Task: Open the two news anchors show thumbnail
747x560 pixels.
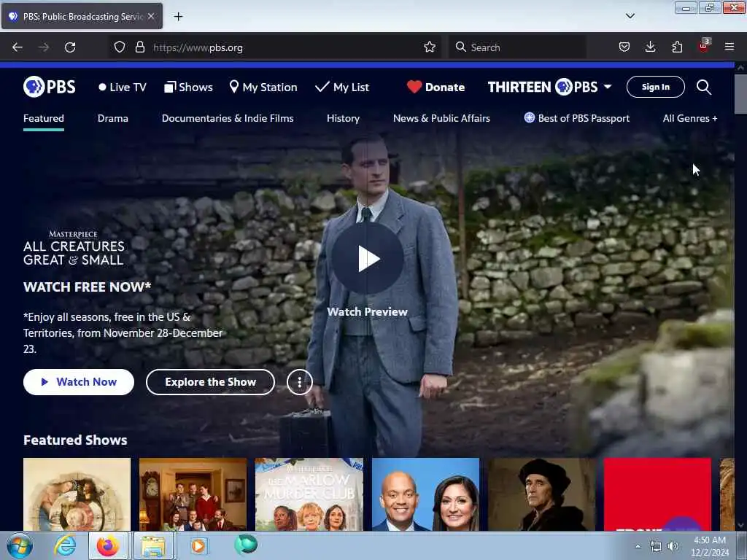Action: [x=425, y=494]
